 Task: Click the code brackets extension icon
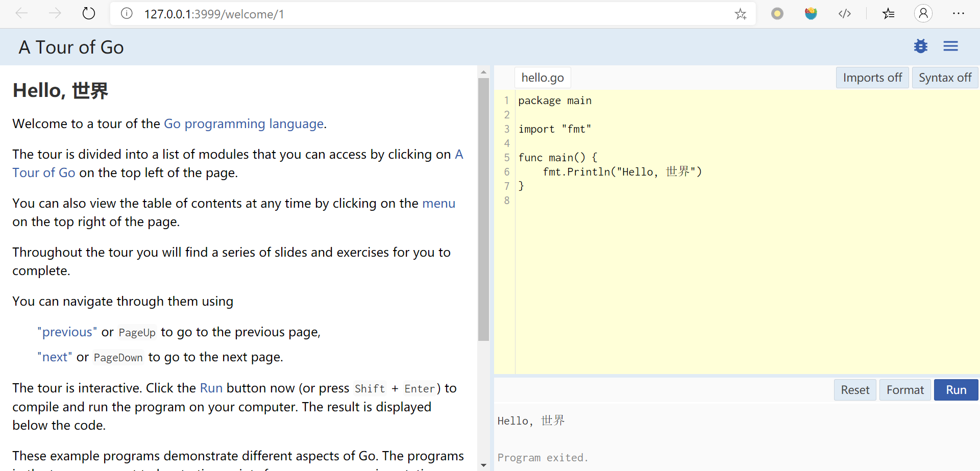coord(845,14)
